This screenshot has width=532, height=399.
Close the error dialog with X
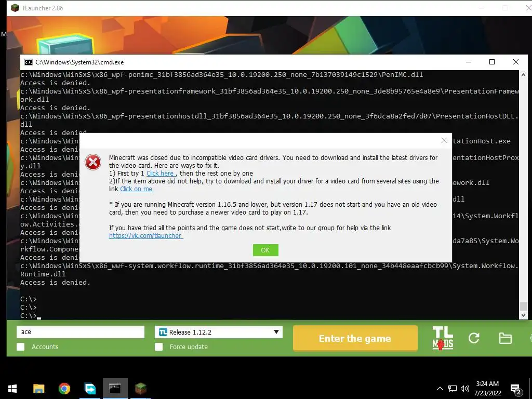click(x=444, y=140)
